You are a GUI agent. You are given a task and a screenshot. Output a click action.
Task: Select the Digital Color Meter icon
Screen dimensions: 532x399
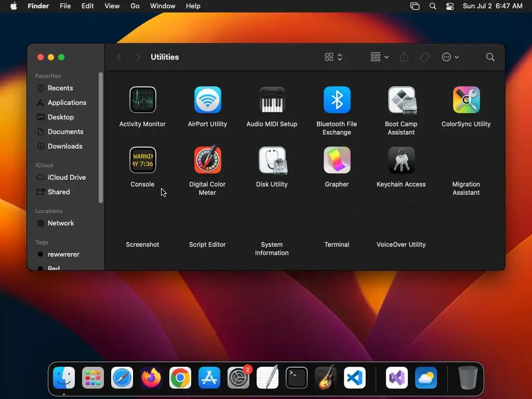click(x=207, y=159)
